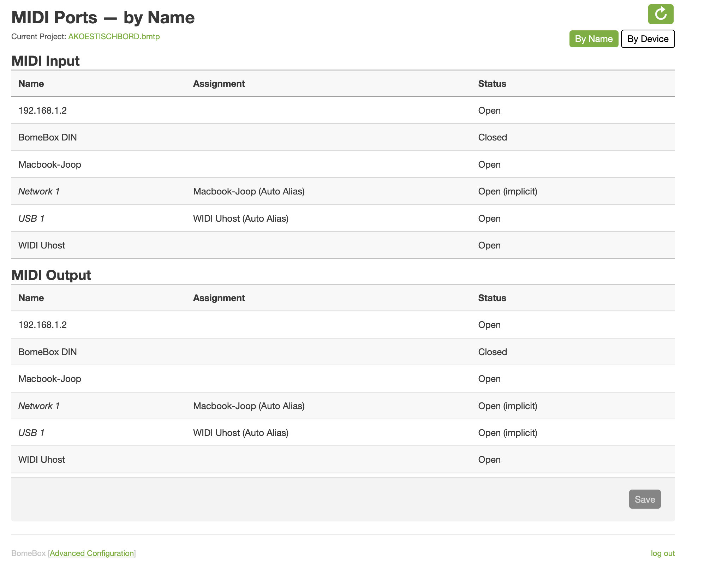
Task: Open the AKOESTISCHBORD.bmtp project link
Action: pyautogui.click(x=114, y=37)
